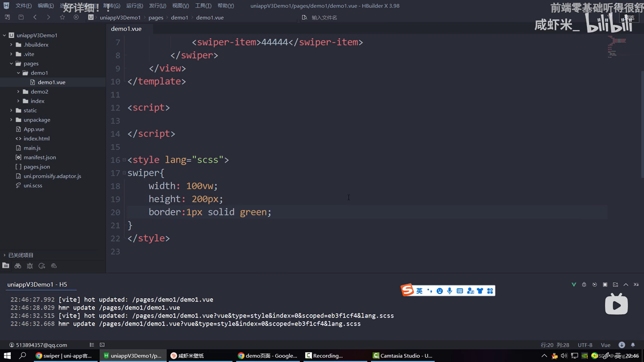Screen dimensions: 644x362
Task: Click the terminal icon in status bar
Action: tap(102, 345)
